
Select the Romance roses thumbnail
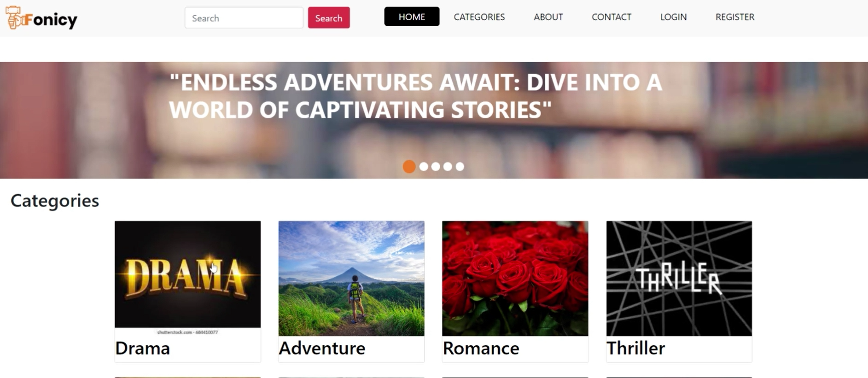coord(515,278)
